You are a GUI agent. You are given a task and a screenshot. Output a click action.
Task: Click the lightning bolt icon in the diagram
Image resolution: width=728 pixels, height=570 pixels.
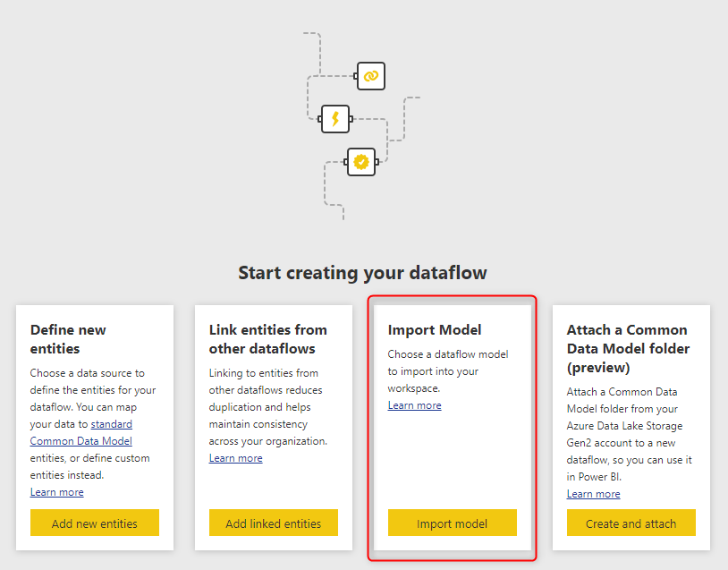point(335,119)
